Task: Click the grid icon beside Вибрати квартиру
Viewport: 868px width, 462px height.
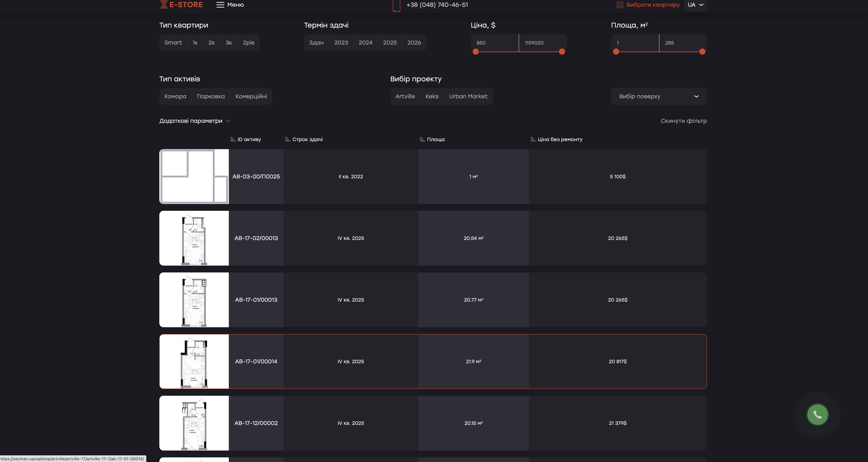Action: point(620,5)
